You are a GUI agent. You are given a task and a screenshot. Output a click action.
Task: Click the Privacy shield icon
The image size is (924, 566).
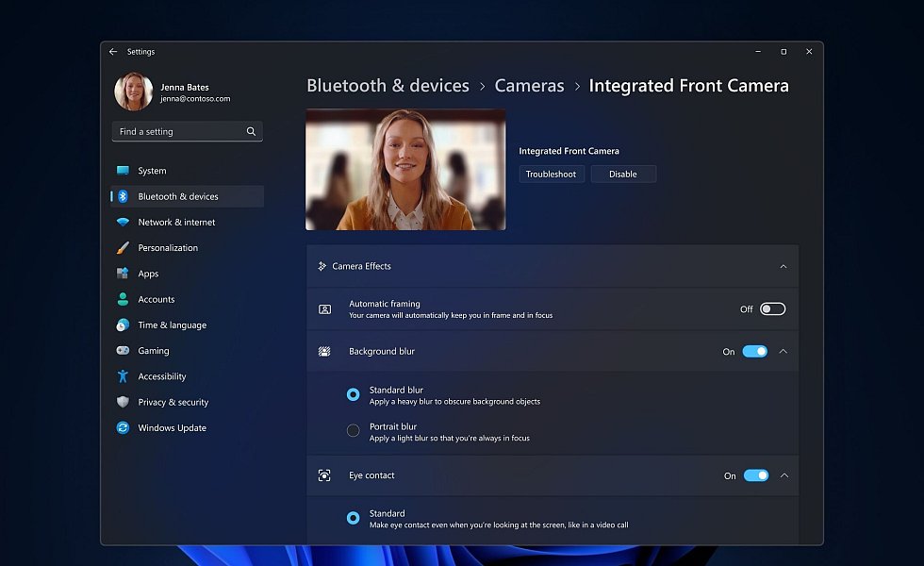click(123, 402)
